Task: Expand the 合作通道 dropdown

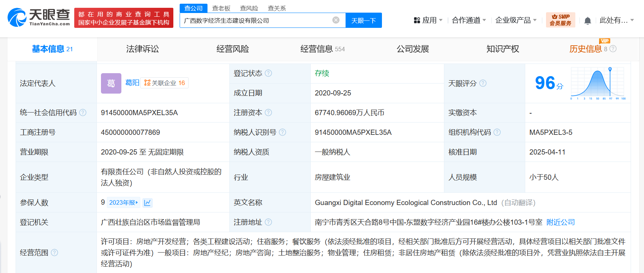Action: (468, 20)
